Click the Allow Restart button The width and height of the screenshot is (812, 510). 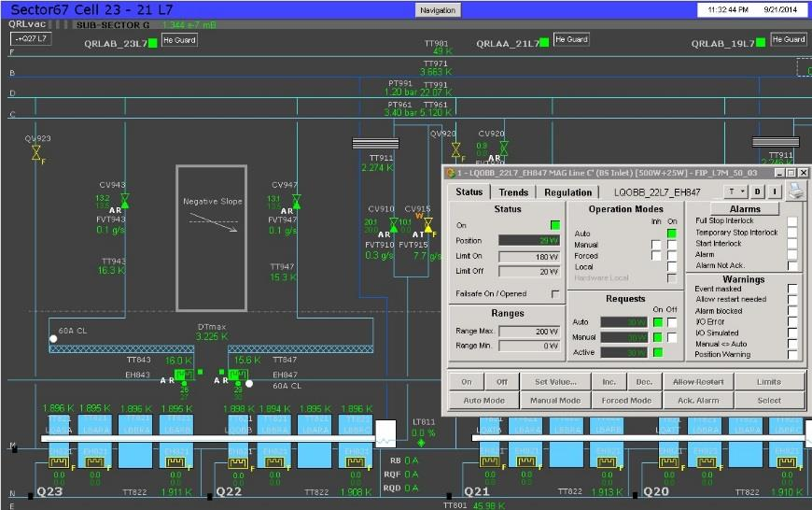[x=698, y=382]
